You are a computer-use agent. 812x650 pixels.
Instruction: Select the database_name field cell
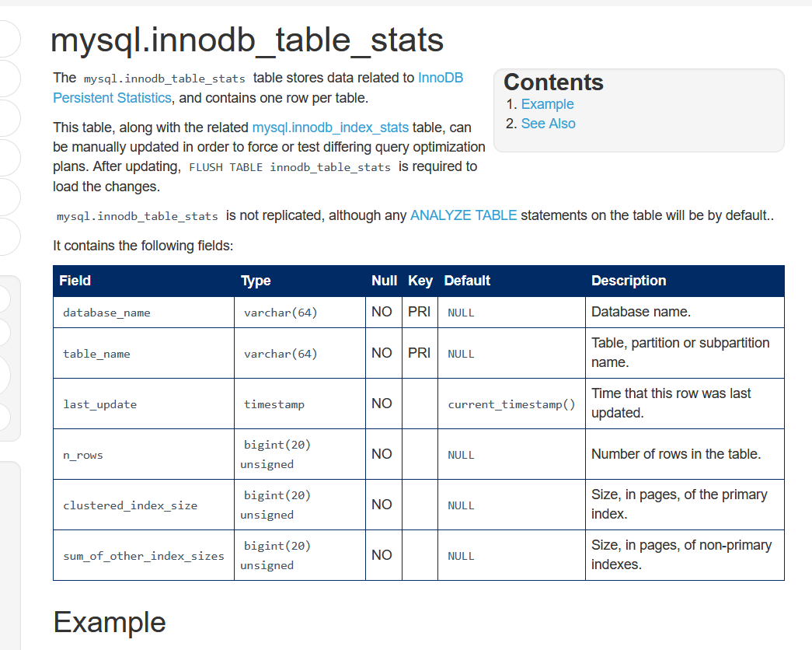pyautogui.click(x=107, y=313)
